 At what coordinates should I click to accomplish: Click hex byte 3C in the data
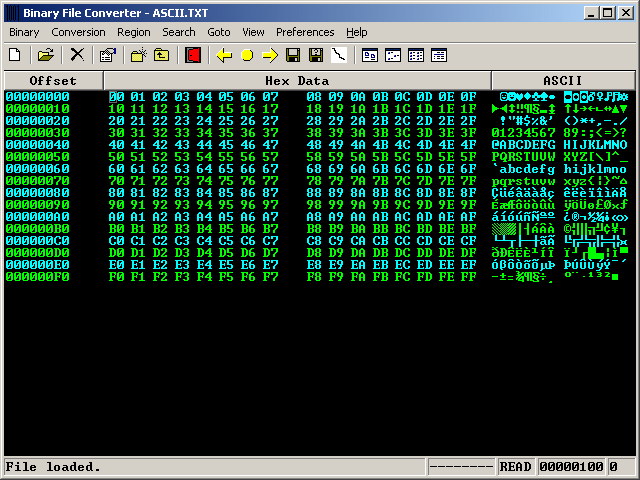pos(402,133)
